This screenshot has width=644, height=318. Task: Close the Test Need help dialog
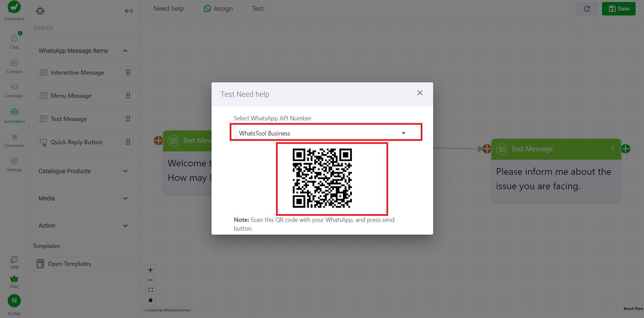click(420, 93)
